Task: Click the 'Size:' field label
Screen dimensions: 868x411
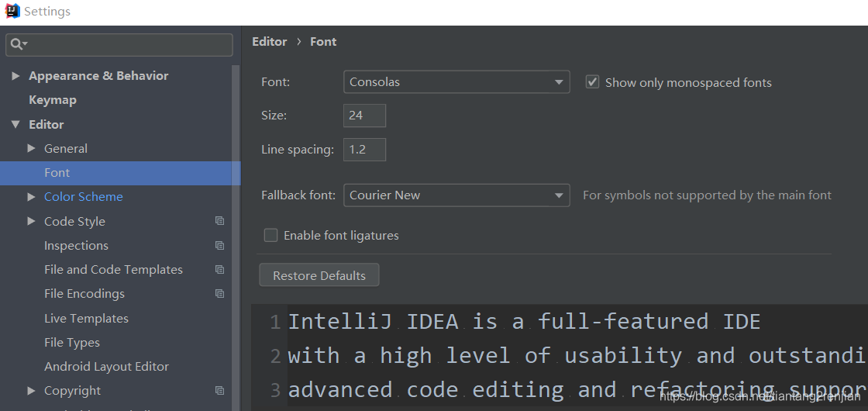Action: point(274,116)
